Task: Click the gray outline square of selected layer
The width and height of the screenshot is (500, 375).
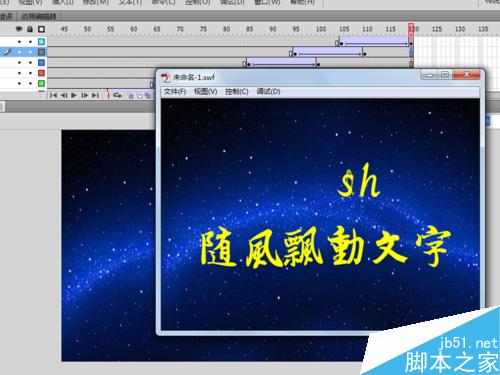Action: [41, 52]
